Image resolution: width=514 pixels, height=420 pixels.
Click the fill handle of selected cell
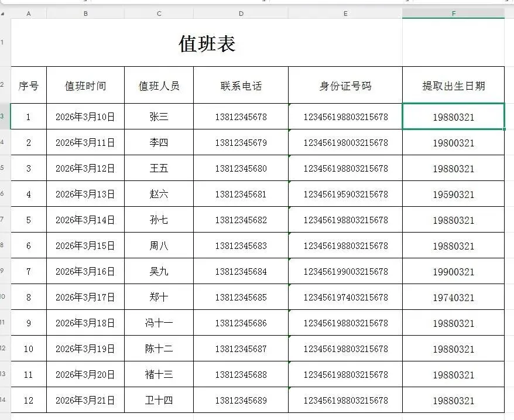coord(505,129)
